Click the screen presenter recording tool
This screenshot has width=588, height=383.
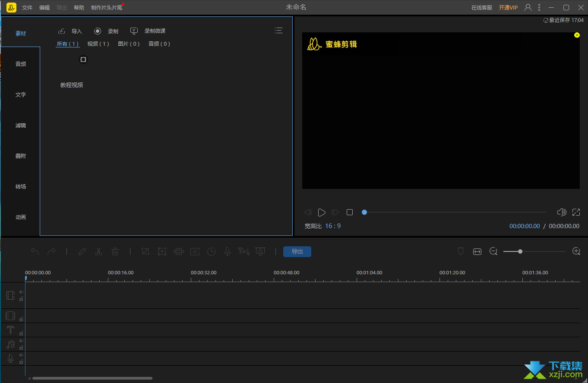click(260, 251)
